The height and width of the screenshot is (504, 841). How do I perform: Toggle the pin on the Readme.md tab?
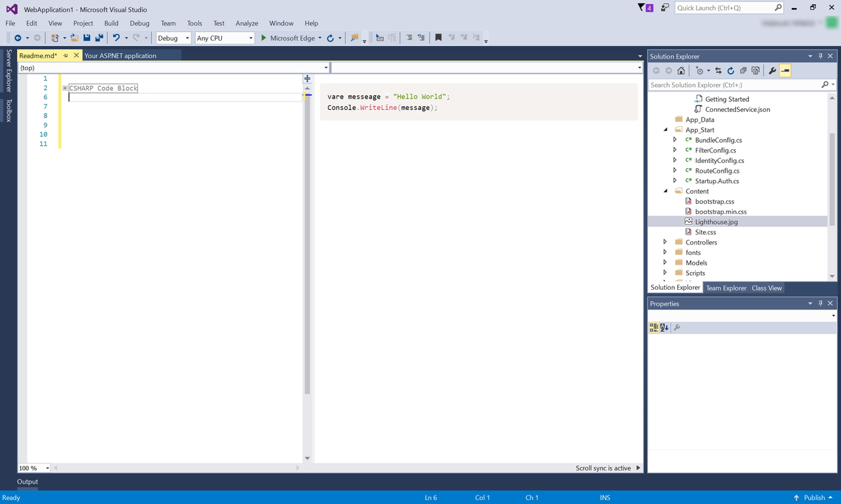pyautogui.click(x=66, y=56)
